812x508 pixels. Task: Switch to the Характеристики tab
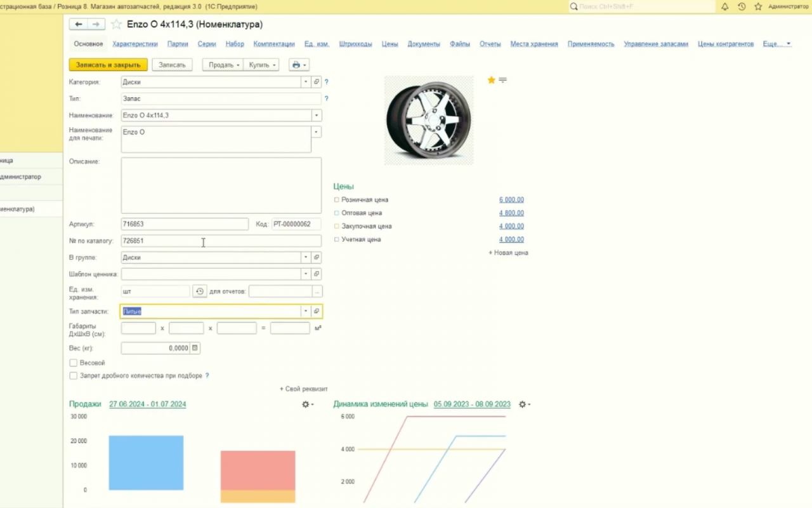[135, 44]
